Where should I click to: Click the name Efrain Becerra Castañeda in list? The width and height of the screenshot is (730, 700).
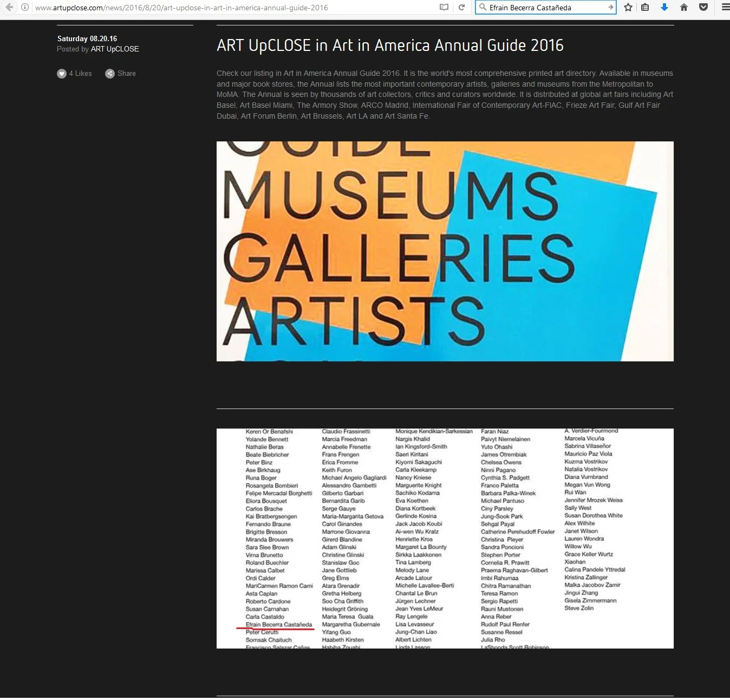[279, 624]
